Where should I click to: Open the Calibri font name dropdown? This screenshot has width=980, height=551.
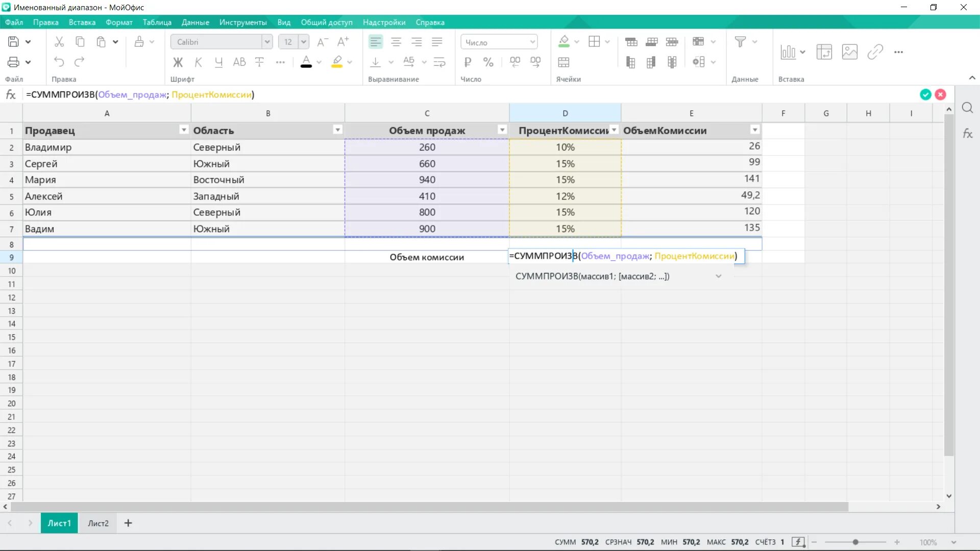click(x=267, y=42)
